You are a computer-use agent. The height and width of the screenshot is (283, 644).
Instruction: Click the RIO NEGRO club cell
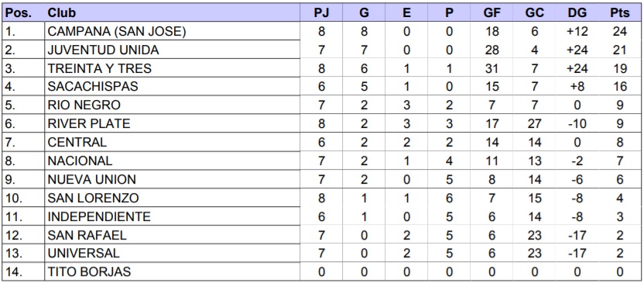(x=172, y=105)
